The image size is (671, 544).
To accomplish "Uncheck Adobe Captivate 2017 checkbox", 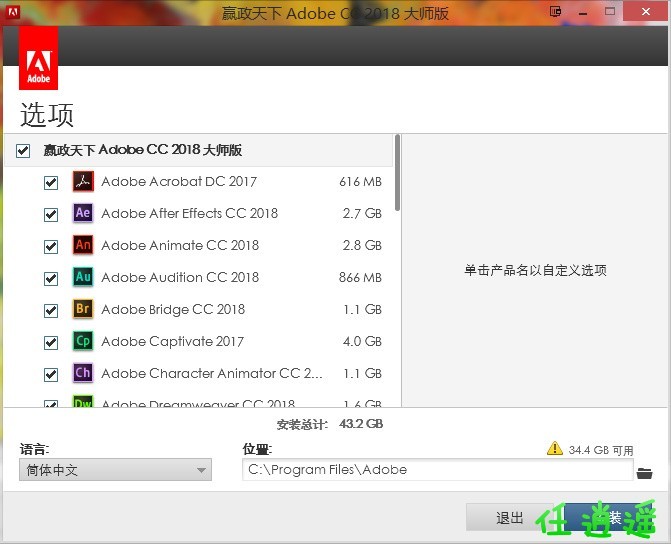I will pyautogui.click(x=51, y=342).
